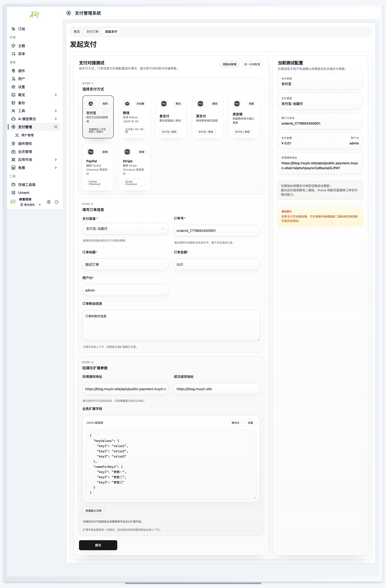Select the 微信 payment method card
Screen dimensions: 386x588
point(134,117)
